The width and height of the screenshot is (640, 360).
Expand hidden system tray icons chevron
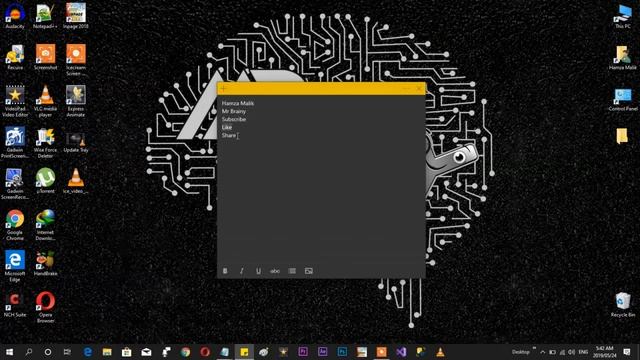(542, 352)
